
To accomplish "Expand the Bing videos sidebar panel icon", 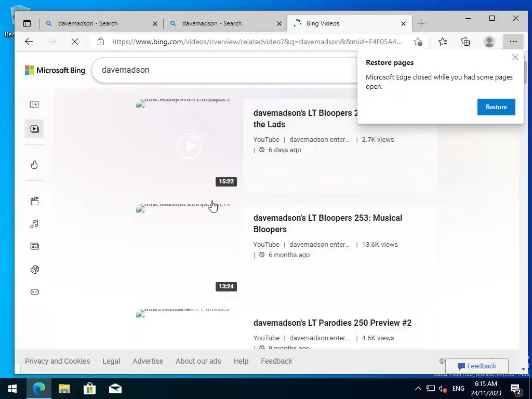I will [34, 104].
